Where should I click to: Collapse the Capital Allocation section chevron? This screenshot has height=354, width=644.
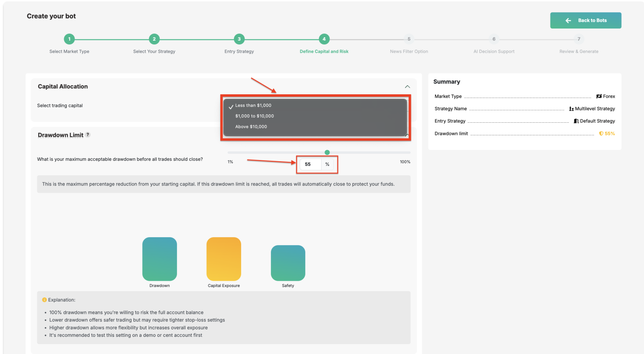pyautogui.click(x=407, y=87)
